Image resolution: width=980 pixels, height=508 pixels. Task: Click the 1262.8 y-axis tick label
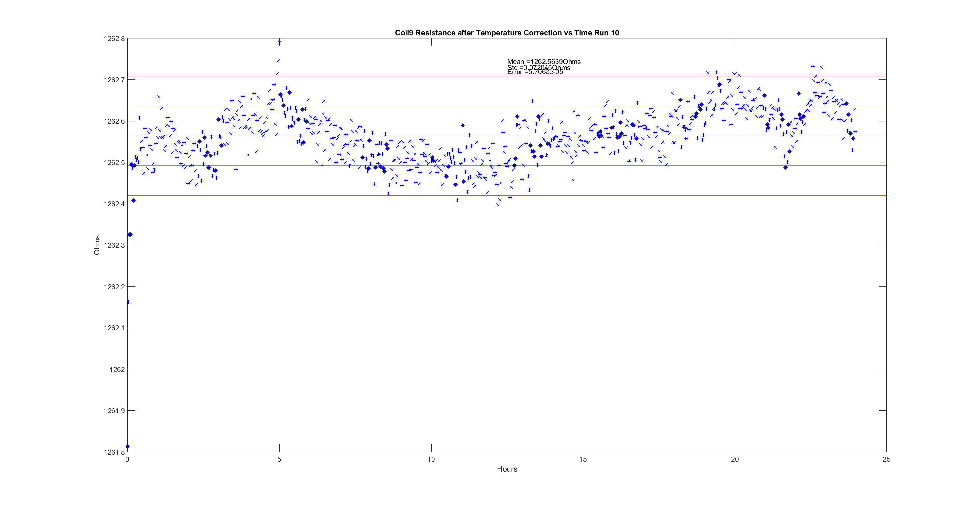pos(114,39)
